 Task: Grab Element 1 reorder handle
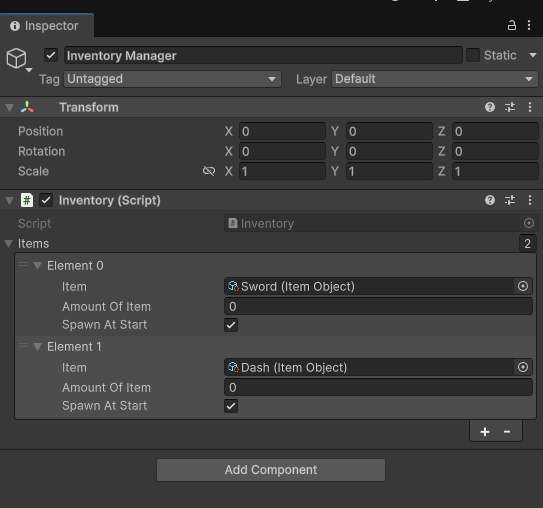click(23, 346)
